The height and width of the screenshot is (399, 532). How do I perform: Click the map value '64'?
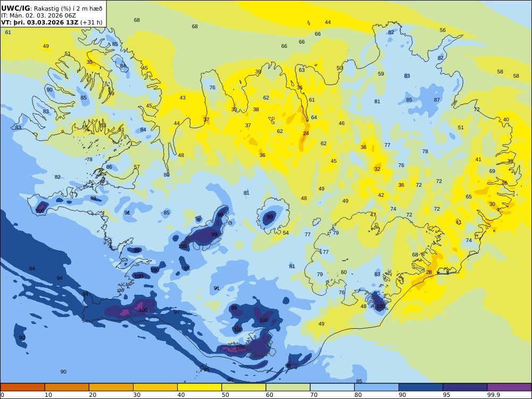point(314,118)
